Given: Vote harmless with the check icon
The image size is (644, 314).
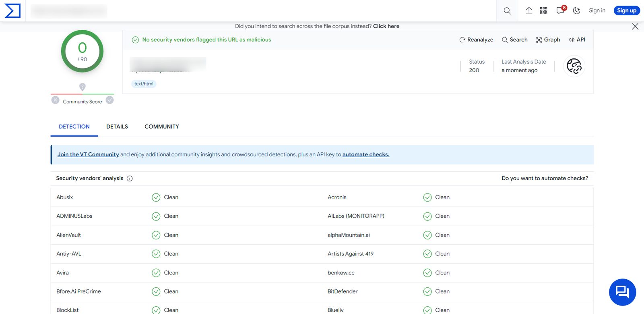Looking at the screenshot, I should 109,100.
